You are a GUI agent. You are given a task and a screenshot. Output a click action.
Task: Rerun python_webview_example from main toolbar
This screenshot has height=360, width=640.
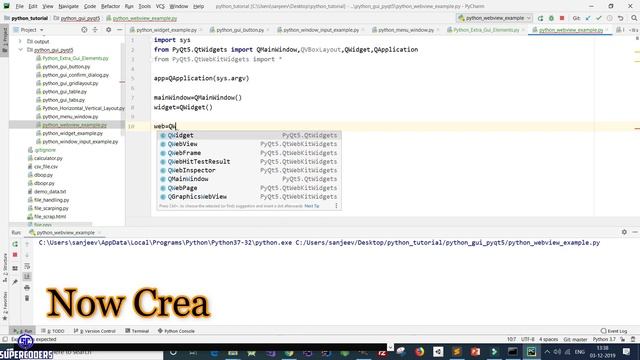(540, 18)
